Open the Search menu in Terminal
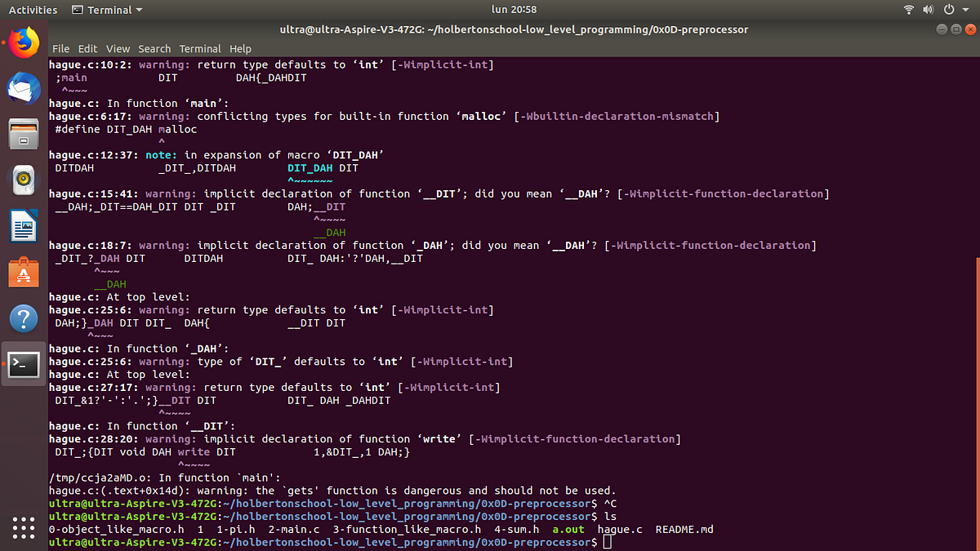 [154, 48]
